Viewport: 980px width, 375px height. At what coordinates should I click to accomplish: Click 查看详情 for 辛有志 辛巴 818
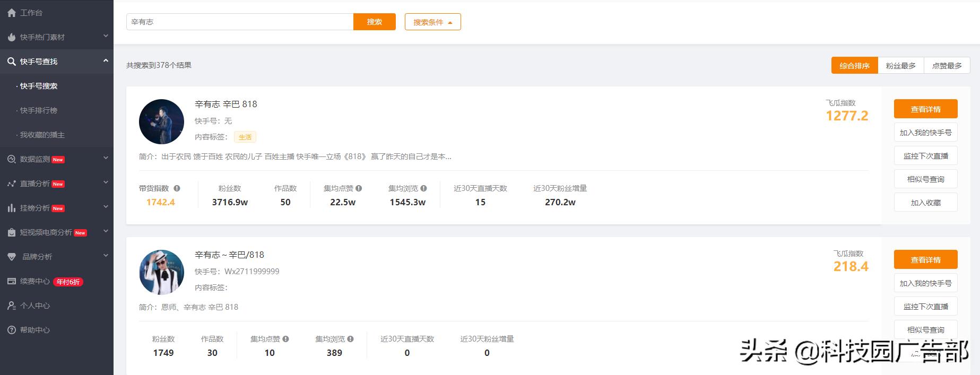925,109
